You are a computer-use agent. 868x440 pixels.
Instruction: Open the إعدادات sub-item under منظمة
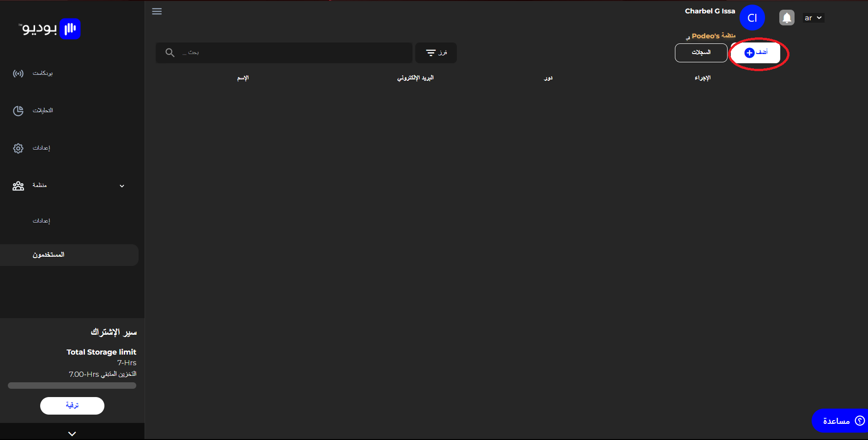coord(41,221)
